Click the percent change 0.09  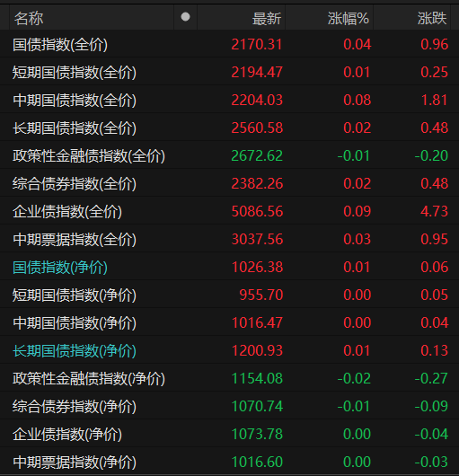point(357,211)
